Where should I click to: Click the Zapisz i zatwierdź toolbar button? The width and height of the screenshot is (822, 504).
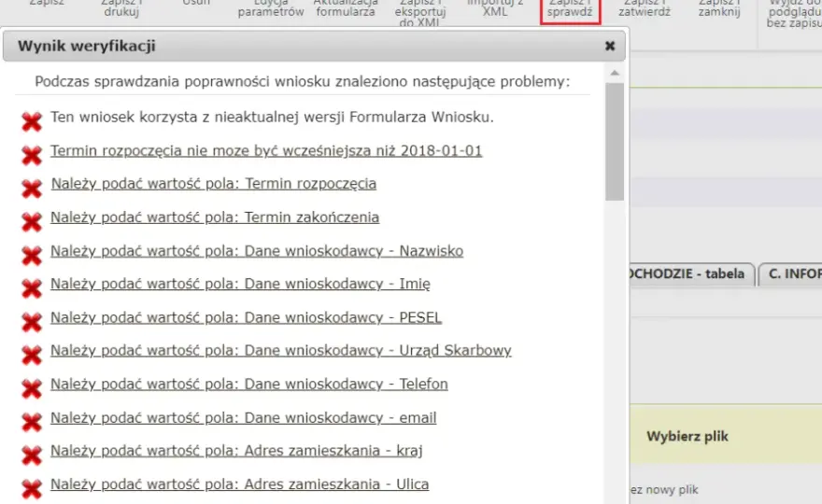pyautogui.click(x=645, y=8)
